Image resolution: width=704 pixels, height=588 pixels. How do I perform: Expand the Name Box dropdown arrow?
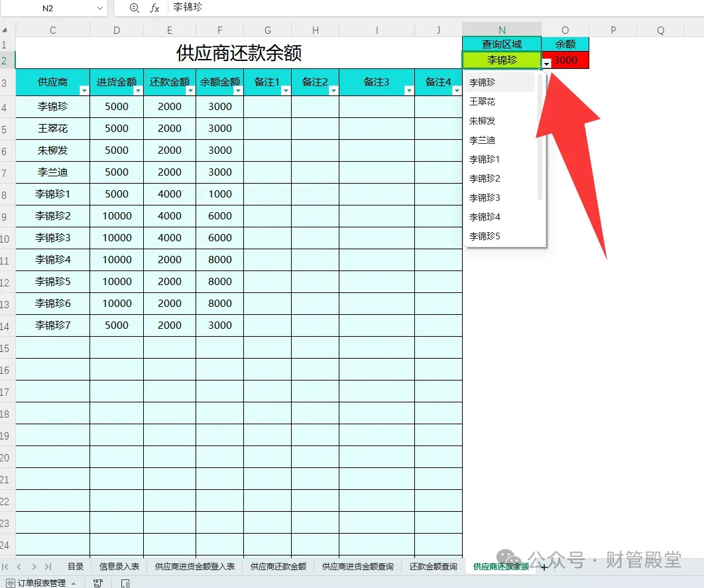click(99, 8)
